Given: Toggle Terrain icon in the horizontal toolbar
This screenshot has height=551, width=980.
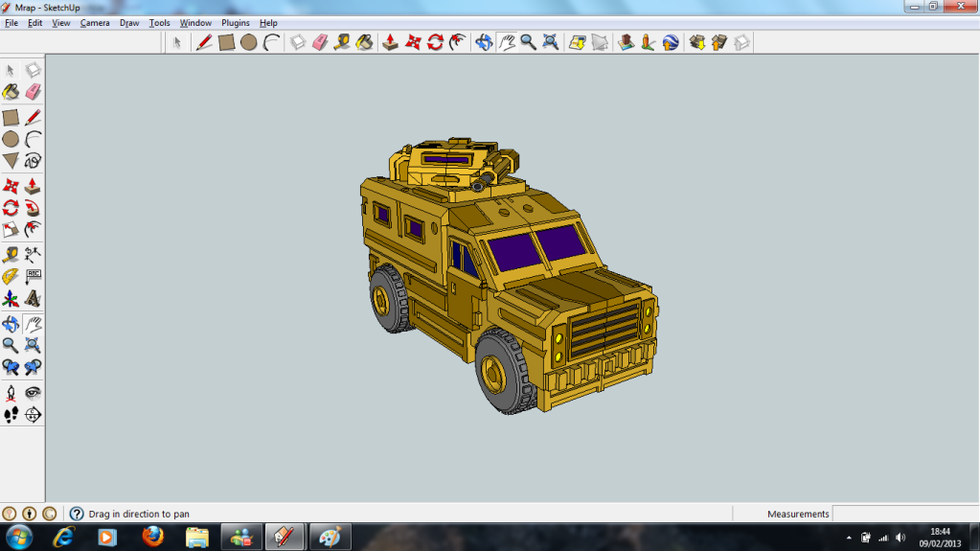Looking at the screenshot, I should click(600, 42).
